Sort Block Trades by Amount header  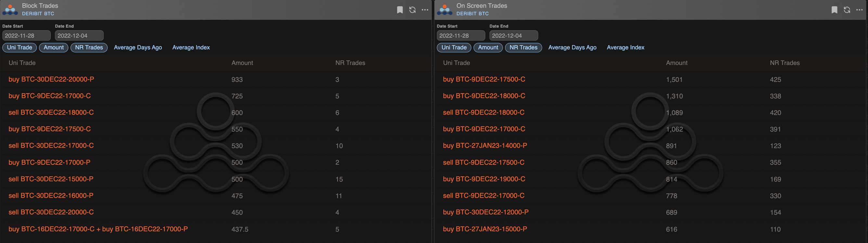(x=242, y=63)
